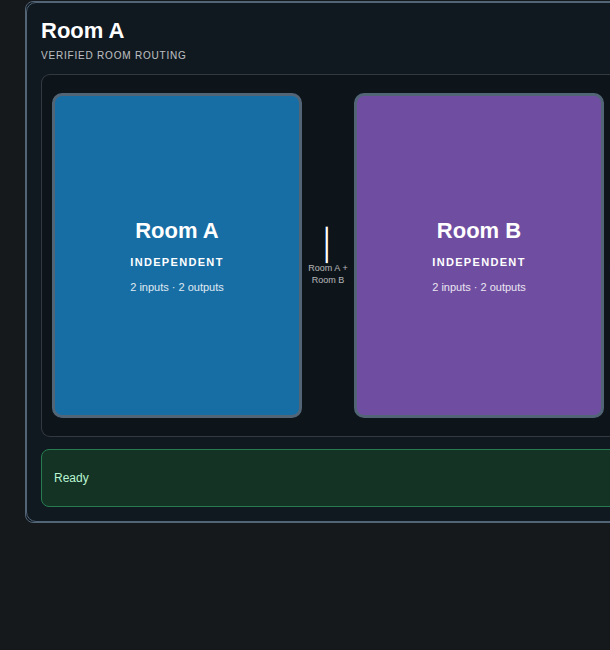Click Room B's '2 inputs · 2 outputs' text
This screenshot has width=610, height=650.
(479, 287)
